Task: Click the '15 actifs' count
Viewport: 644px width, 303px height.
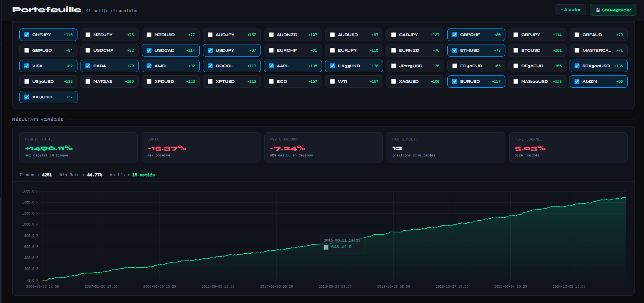Action: (144, 175)
